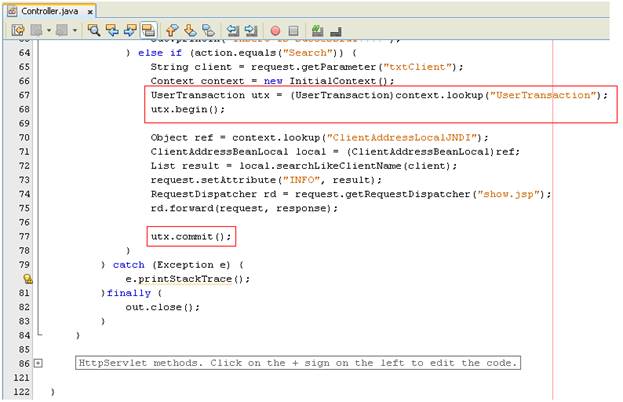The height and width of the screenshot is (402, 623).
Task: Click the "ClientAddressLocalJNDI" string literal
Action: (402, 137)
